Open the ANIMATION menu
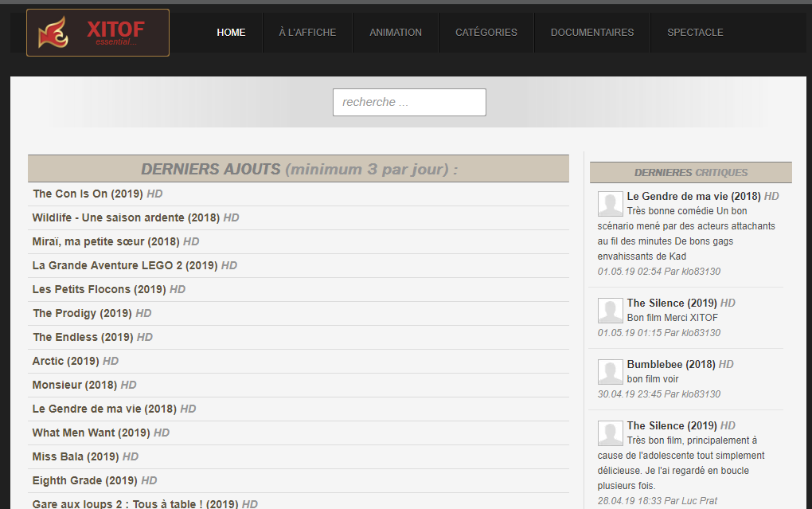812x509 pixels. [x=396, y=32]
